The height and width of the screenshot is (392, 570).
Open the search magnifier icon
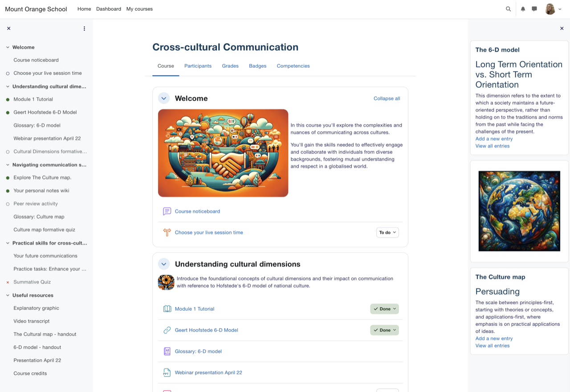[508, 9]
